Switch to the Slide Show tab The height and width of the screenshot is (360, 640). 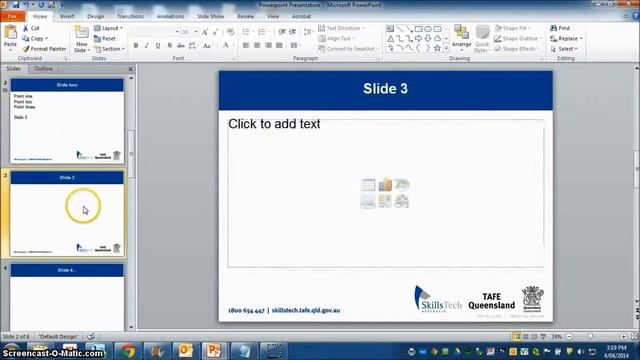pos(210,16)
